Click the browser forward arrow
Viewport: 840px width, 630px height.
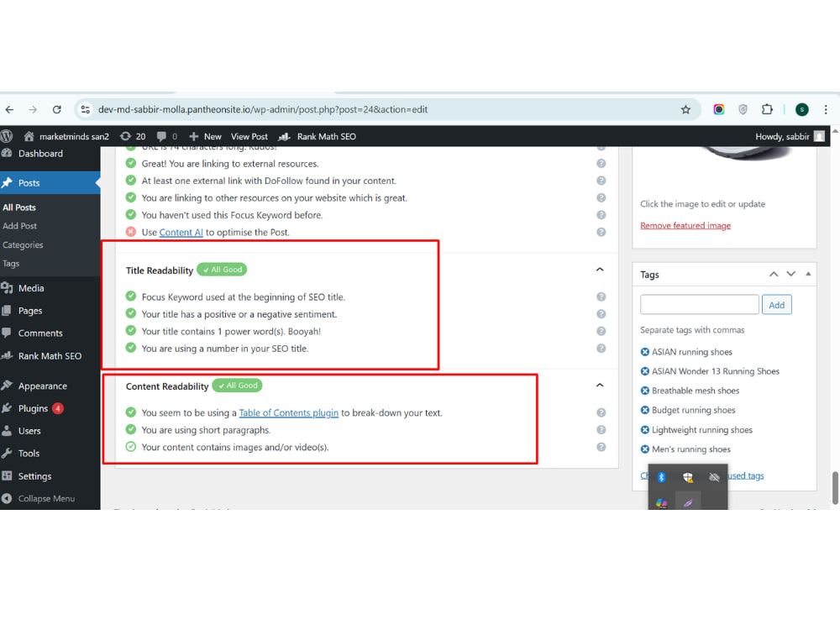[34, 110]
